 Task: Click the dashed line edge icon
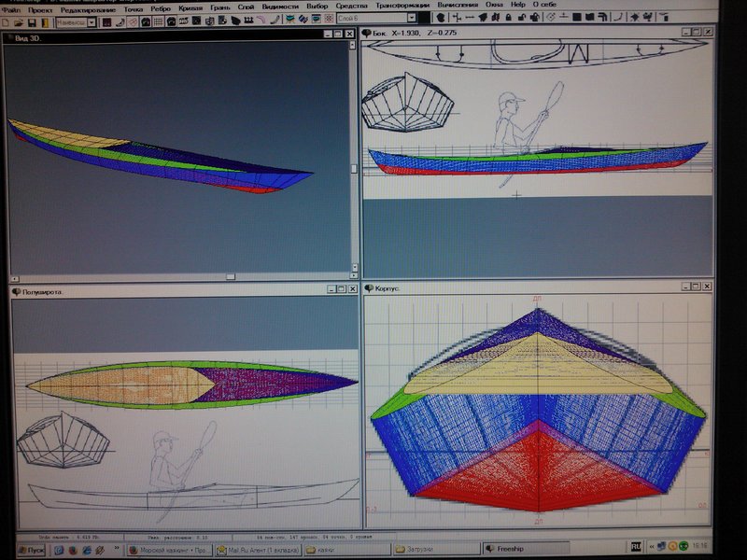click(470, 18)
